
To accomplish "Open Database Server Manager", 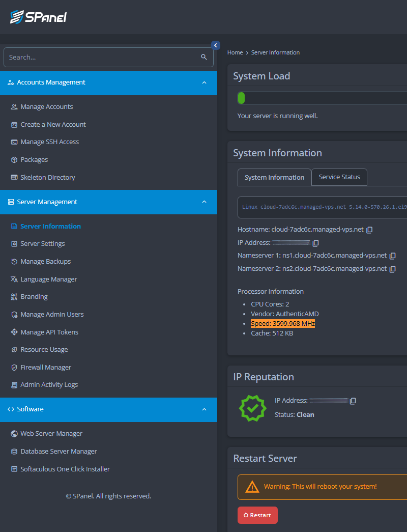I will click(59, 452).
